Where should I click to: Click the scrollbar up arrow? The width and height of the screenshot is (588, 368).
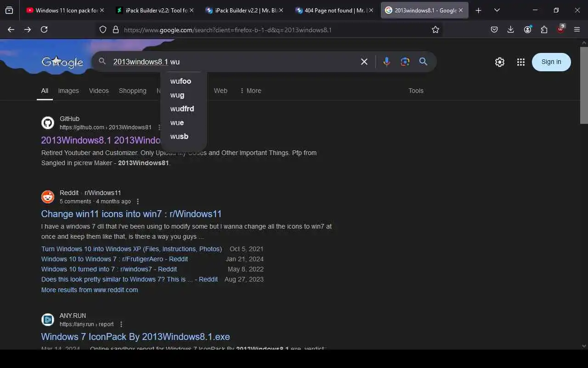(x=584, y=43)
